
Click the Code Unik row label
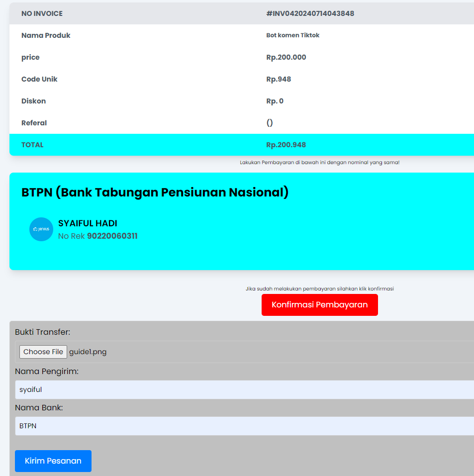coord(39,79)
